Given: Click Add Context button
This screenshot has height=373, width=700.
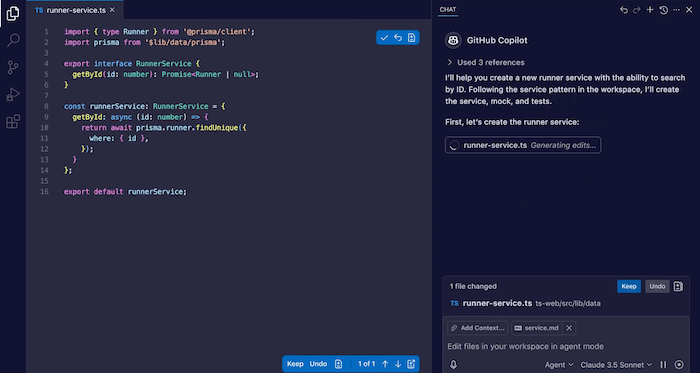Looking at the screenshot, I should tap(477, 328).
